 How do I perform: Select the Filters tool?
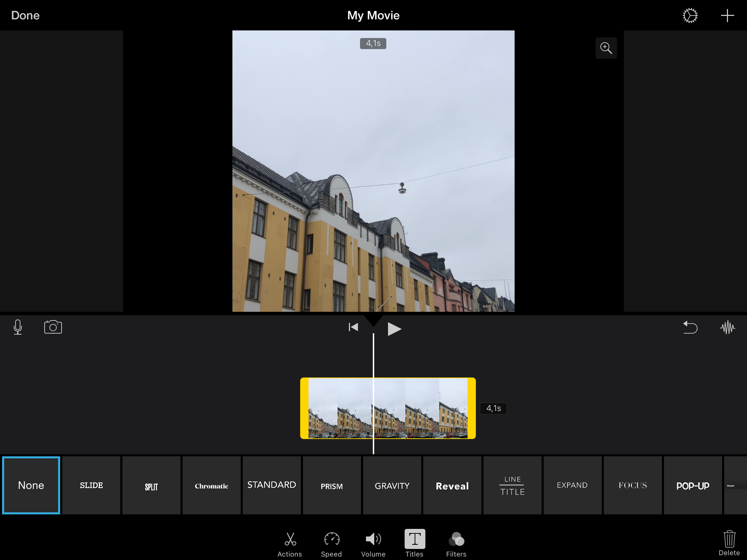pos(456,539)
